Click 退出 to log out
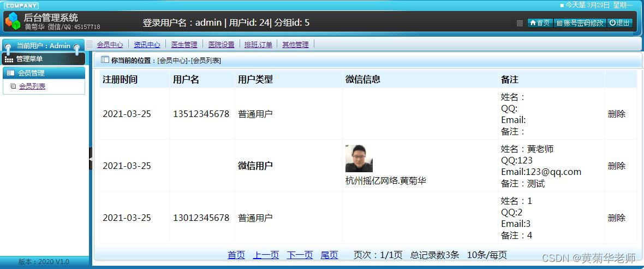Image resolution: width=644 pixels, height=269 pixels. (x=619, y=23)
